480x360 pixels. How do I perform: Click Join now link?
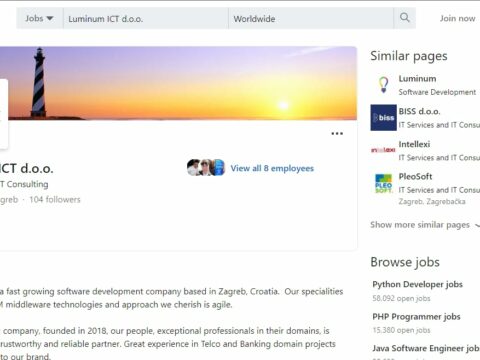457,19
